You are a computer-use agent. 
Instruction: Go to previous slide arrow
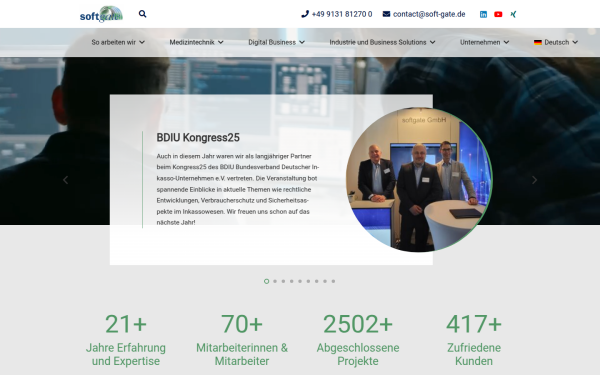click(65, 180)
